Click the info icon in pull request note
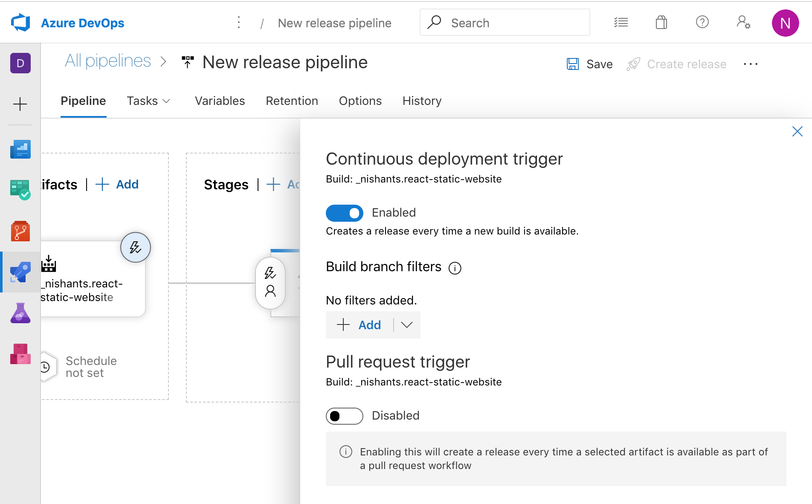This screenshot has height=504, width=812. point(346,452)
